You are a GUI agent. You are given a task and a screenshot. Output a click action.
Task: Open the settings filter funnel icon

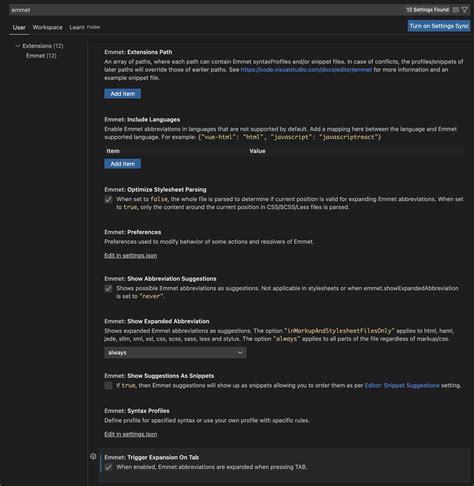coord(465,10)
